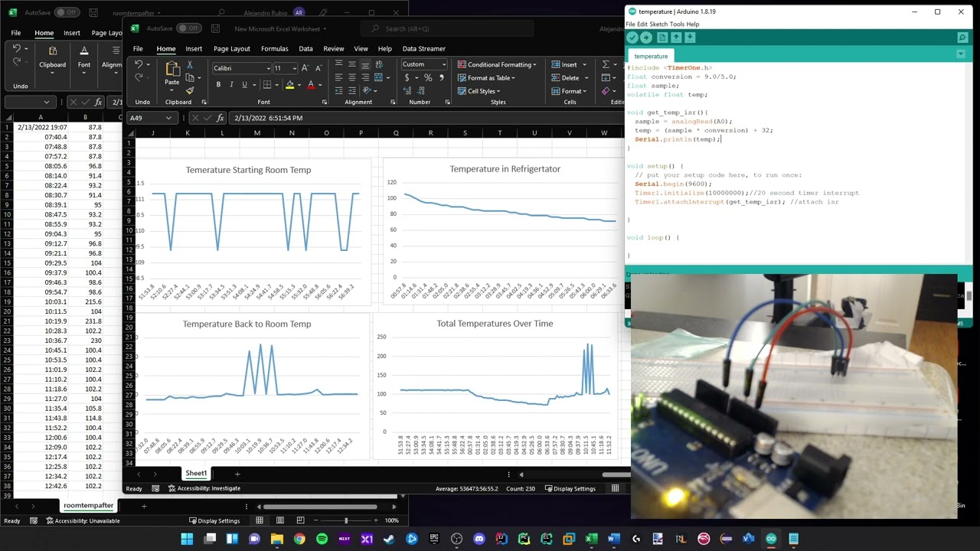This screenshot has width=980, height=551.
Task: Click the Percent Style icon
Action: tap(428, 78)
